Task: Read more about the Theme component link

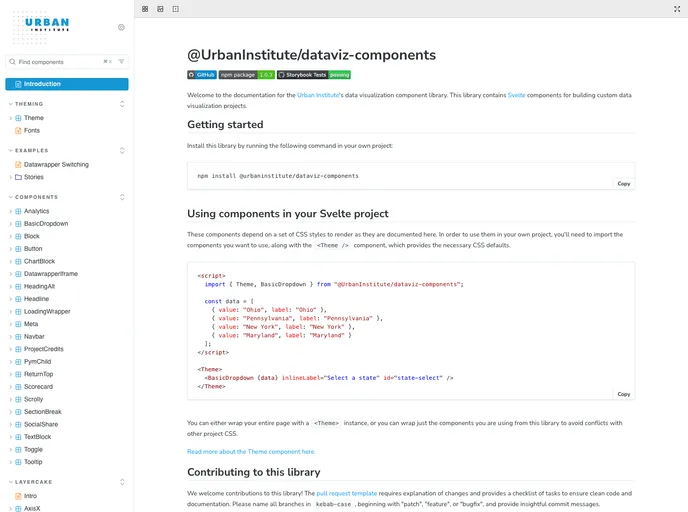Action: [x=251, y=452]
